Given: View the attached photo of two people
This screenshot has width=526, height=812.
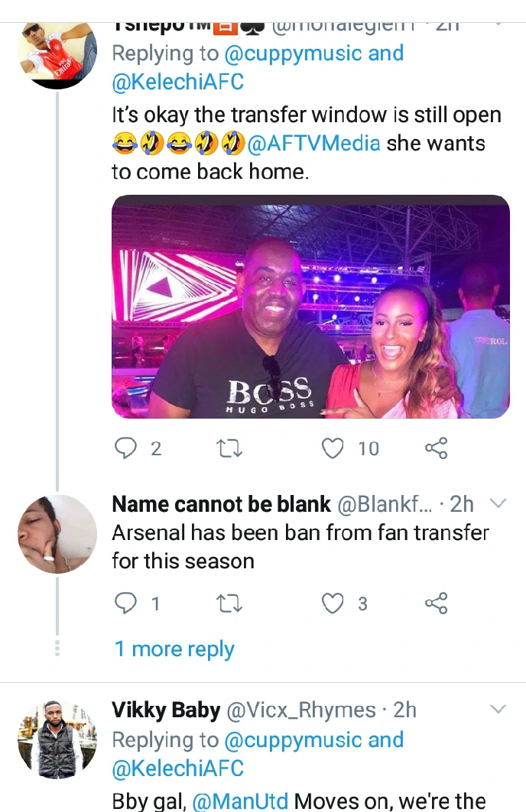Looking at the screenshot, I should click(310, 306).
